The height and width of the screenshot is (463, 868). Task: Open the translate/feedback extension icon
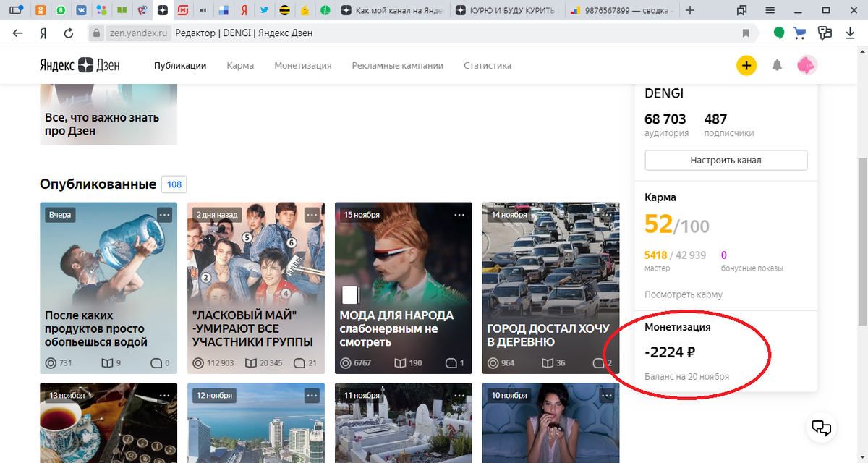pos(825,33)
